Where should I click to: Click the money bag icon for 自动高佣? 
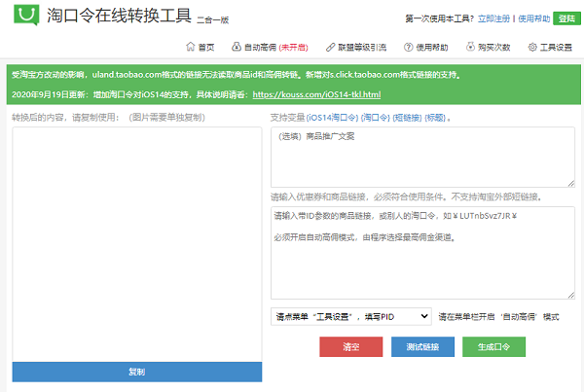pyautogui.click(x=237, y=47)
